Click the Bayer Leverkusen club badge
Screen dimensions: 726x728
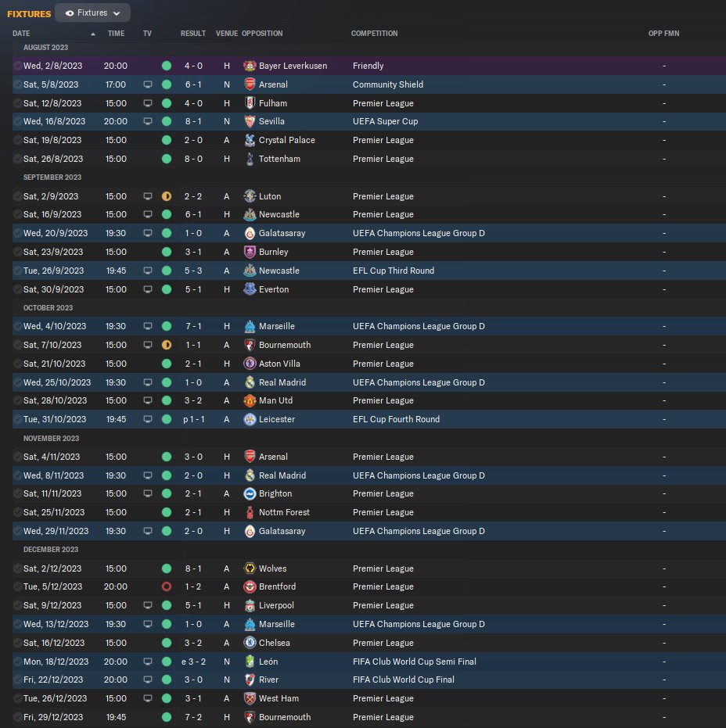point(250,66)
